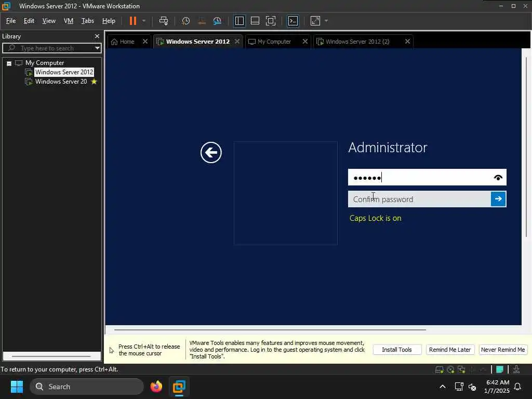The width and height of the screenshot is (532, 399).
Task: Click the teal message log status icon
Action: [499, 369]
